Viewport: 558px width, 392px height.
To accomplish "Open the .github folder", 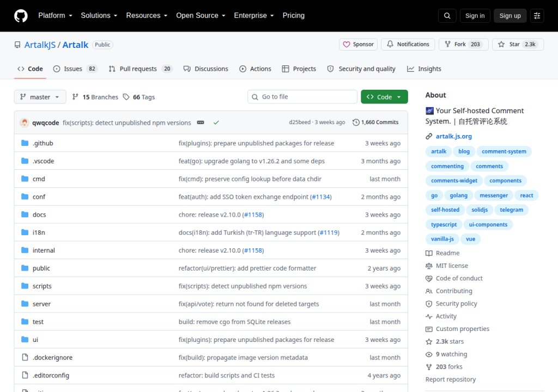I will (x=43, y=143).
